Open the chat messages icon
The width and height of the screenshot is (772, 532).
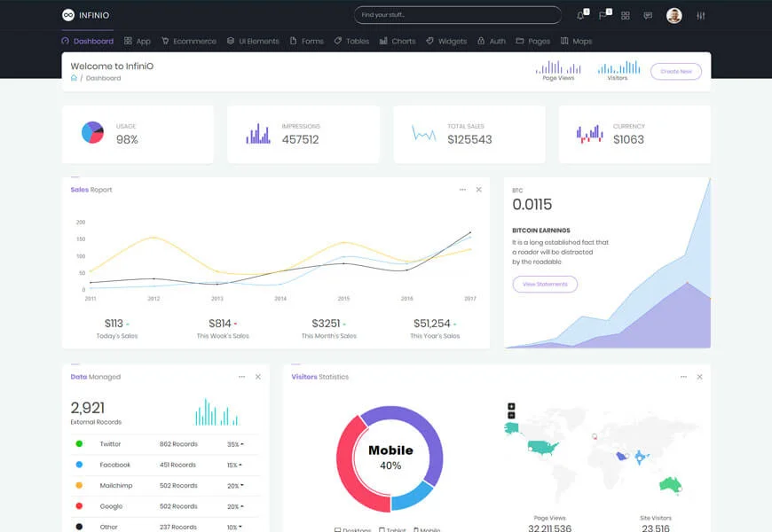click(648, 16)
